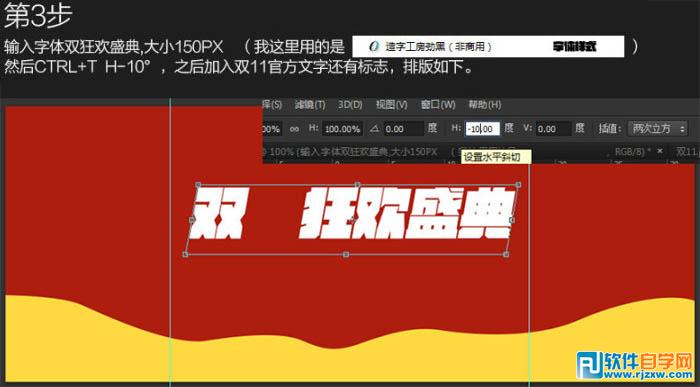
Task: Select the bottom-middle transform handle
Action: tap(346, 254)
